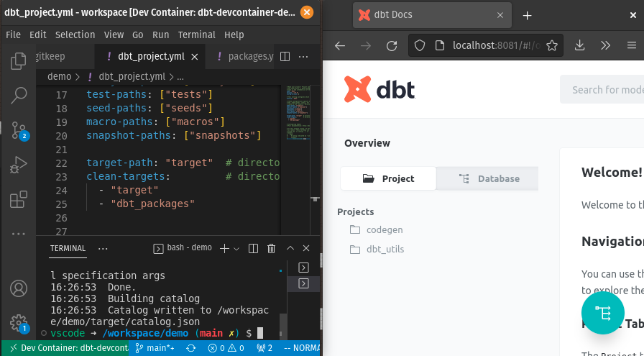Go forward in the browser
Viewport: 644px width, 356px height.
click(x=366, y=45)
